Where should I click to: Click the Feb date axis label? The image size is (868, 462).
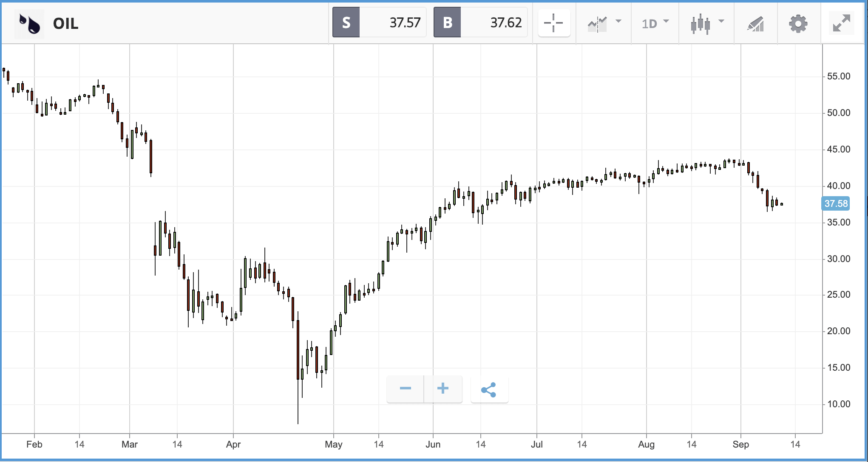point(34,445)
